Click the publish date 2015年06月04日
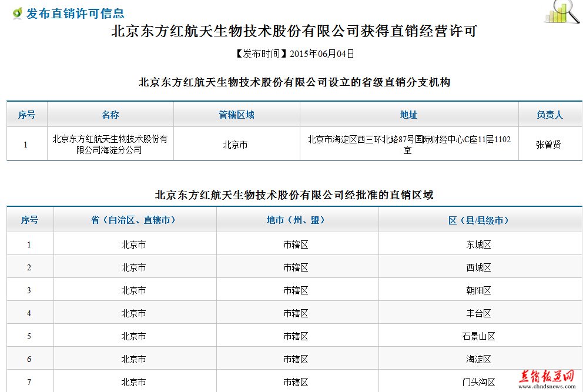The height and width of the screenshot is (392, 583). pos(322,54)
